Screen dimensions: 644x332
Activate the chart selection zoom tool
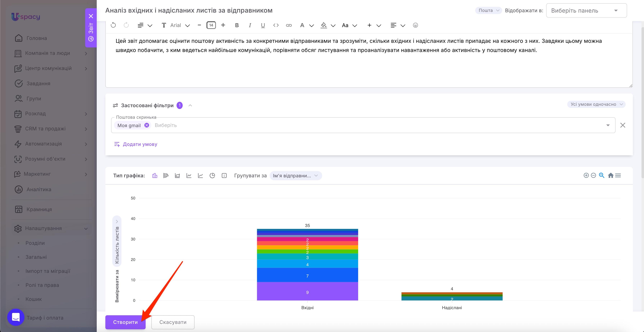[x=602, y=175]
